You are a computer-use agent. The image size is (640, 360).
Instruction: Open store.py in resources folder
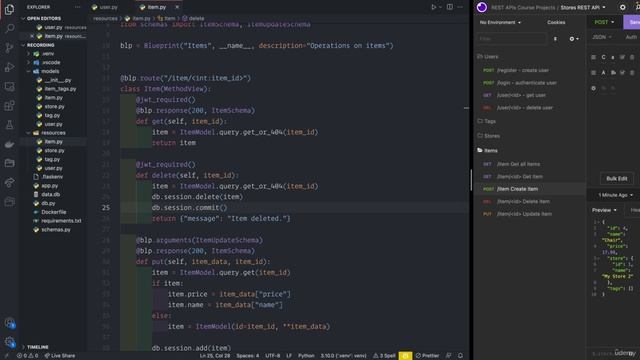[x=54, y=151]
